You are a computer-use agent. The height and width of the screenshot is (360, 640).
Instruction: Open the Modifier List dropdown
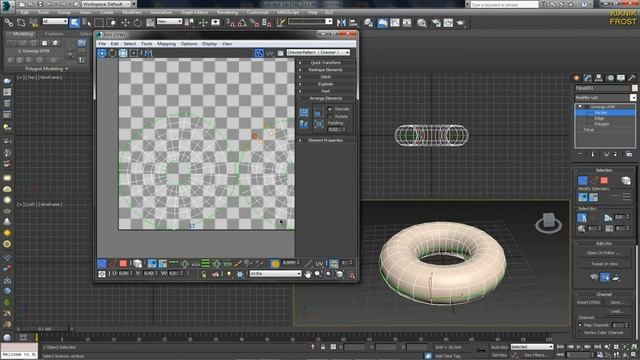tap(606, 98)
